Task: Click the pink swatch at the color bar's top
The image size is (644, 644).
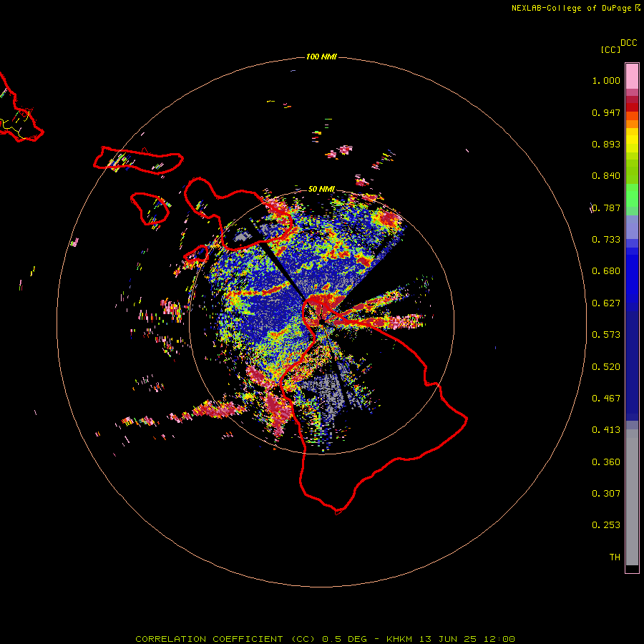Action: (632, 76)
